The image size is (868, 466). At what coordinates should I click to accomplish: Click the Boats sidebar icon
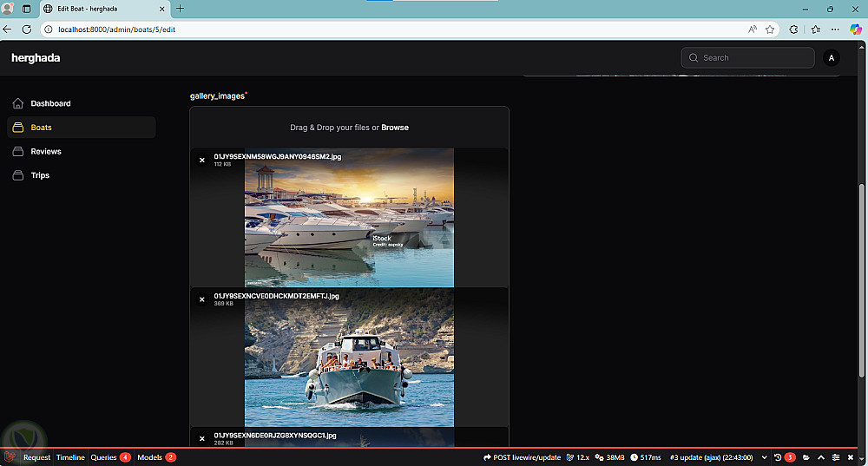point(17,128)
